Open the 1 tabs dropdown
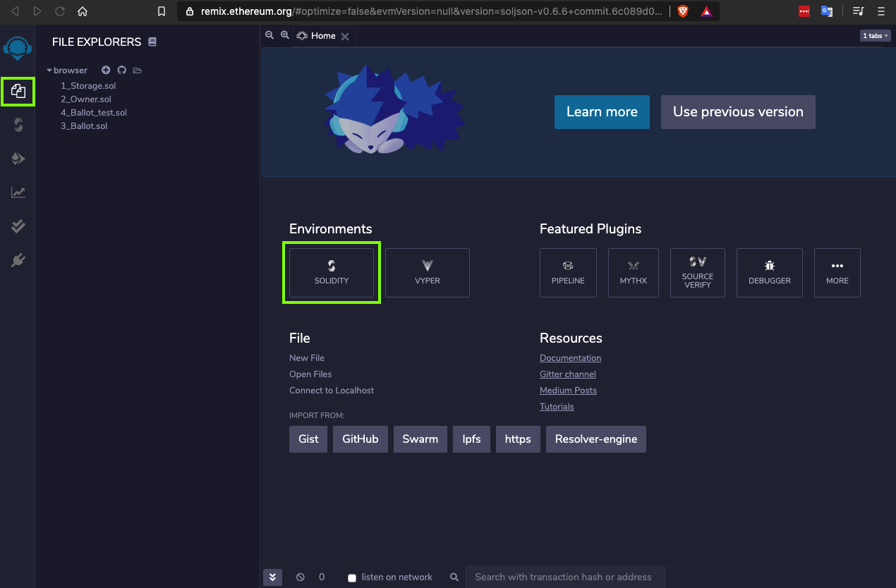Viewport: 896px width, 588px height. click(875, 35)
